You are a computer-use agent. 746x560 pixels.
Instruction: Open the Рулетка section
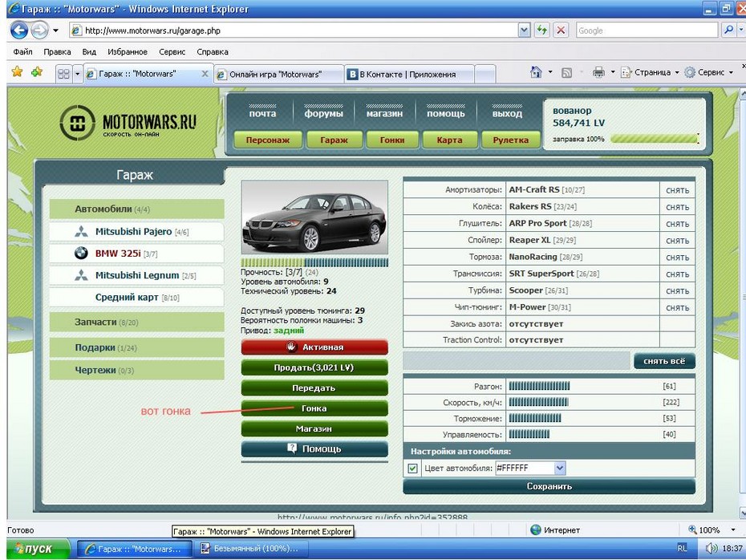click(x=510, y=140)
